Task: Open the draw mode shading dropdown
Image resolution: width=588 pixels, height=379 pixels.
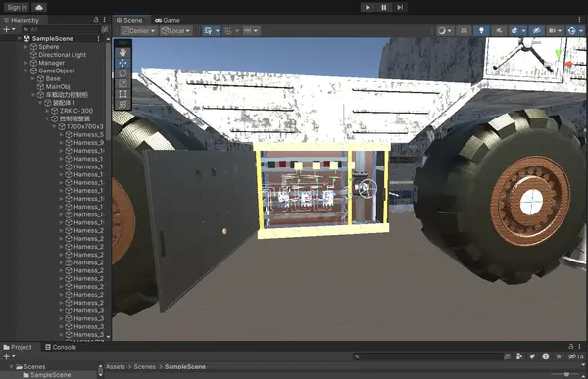Action: click(x=444, y=31)
